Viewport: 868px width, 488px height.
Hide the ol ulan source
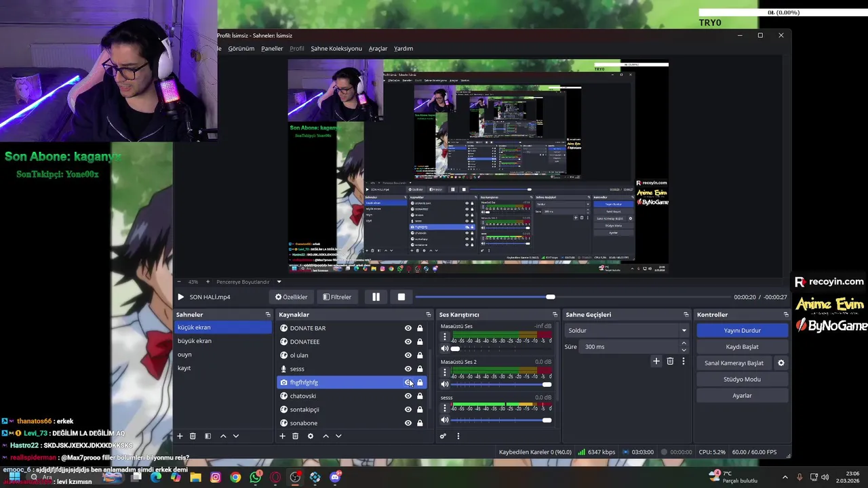tap(408, 355)
